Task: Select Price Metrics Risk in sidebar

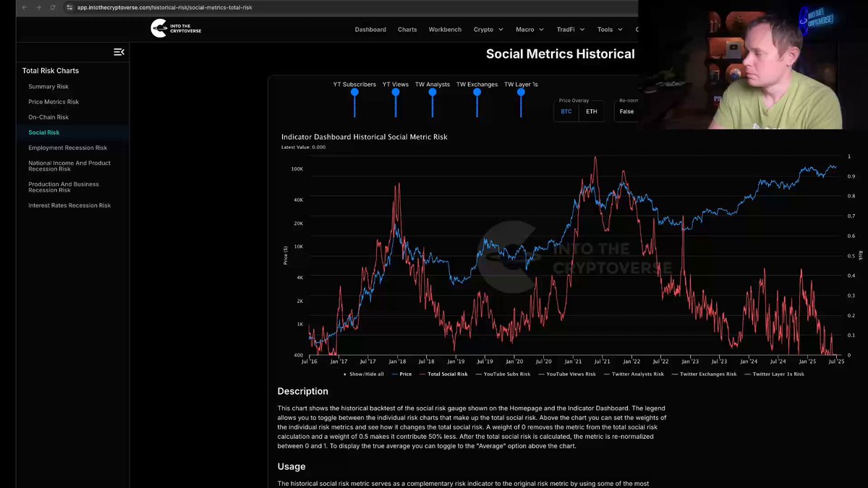Action: point(54,102)
